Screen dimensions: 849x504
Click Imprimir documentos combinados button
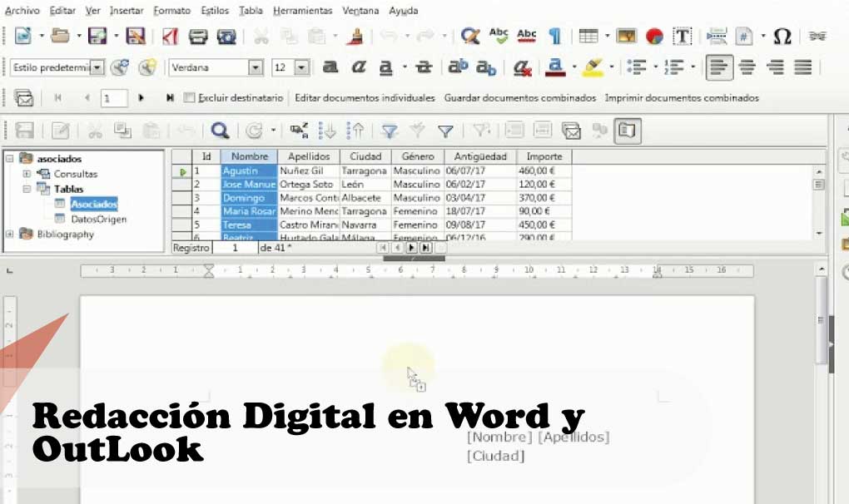[681, 98]
